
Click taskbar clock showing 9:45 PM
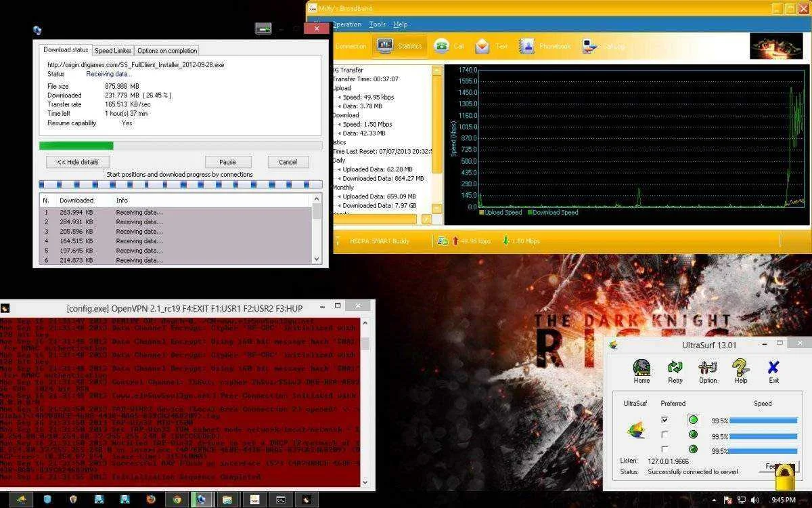(x=784, y=500)
